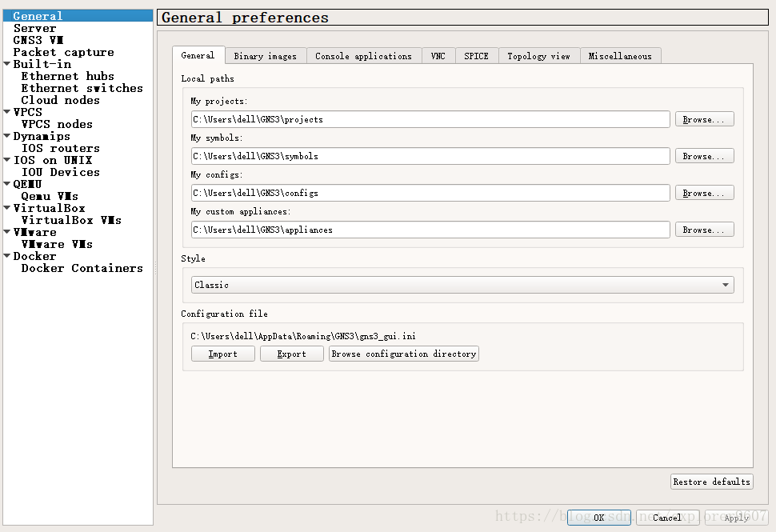Select the IOS on UNIX category
Image resolution: width=776 pixels, height=532 pixels.
point(53,160)
